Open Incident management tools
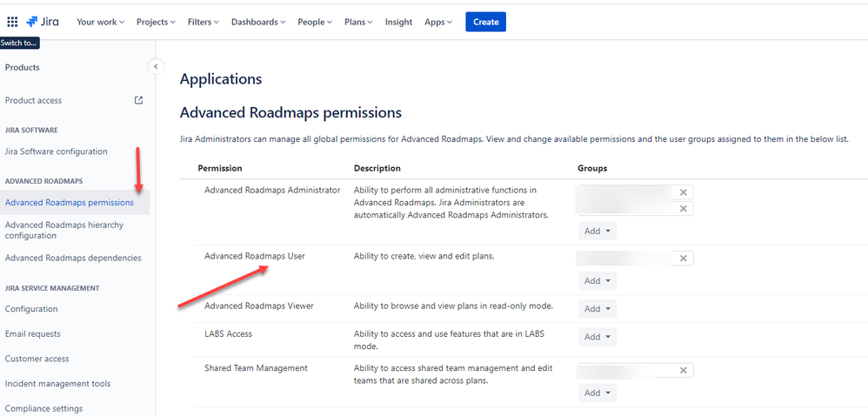 click(x=57, y=383)
